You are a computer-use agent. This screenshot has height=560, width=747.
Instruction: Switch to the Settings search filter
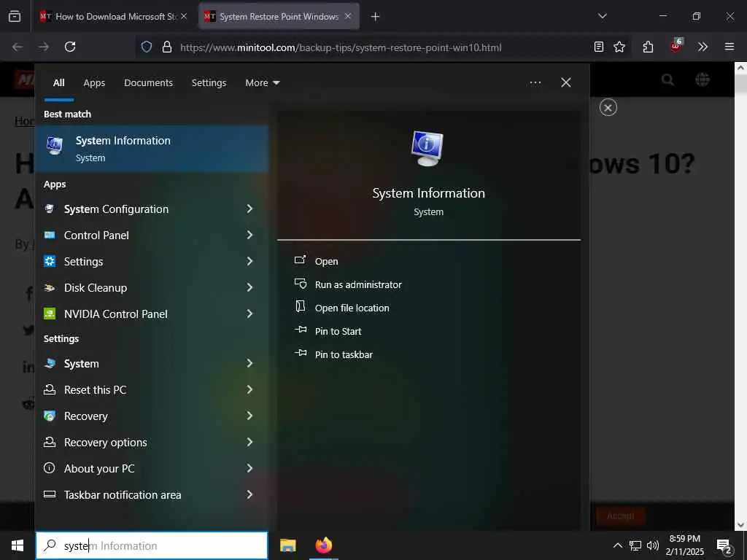click(x=209, y=83)
